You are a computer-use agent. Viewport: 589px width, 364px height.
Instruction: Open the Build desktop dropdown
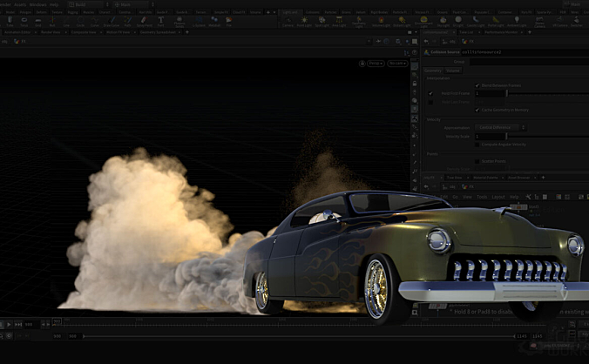(89, 4)
